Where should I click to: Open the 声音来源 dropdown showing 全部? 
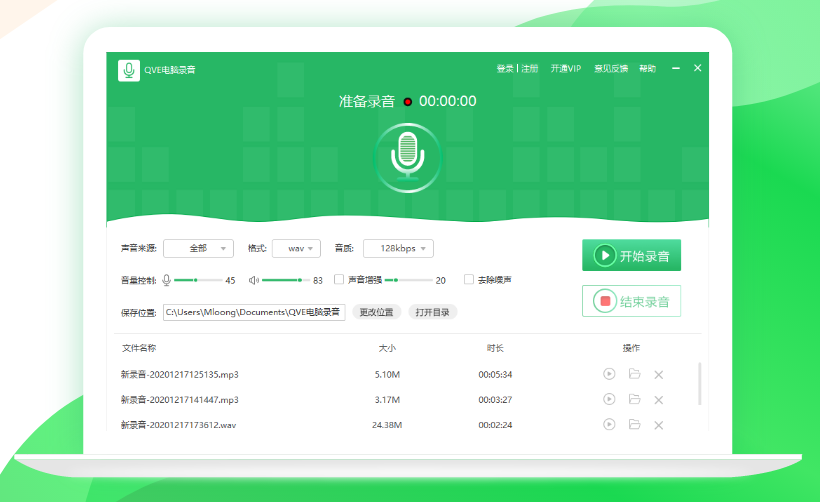pos(198,248)
